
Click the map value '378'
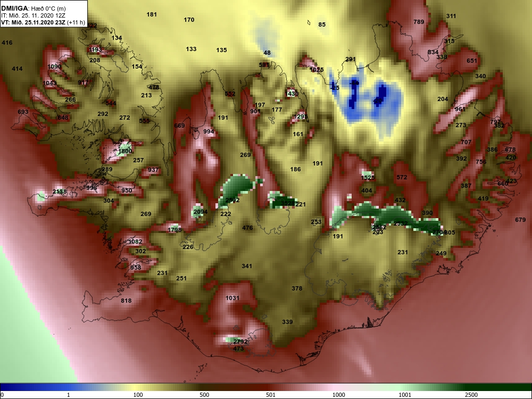click(297, 288)
